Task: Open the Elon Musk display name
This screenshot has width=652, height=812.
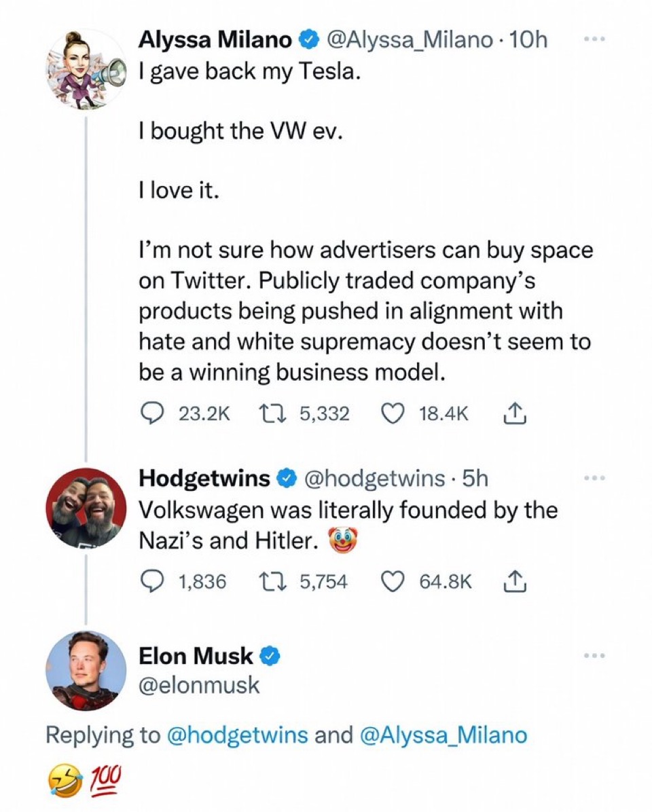Action: (x=196, y=656)
